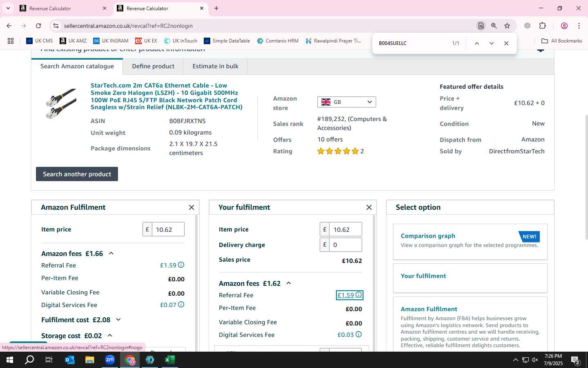
Task: Open Simple DataTable bookmark
Action: 227,41
